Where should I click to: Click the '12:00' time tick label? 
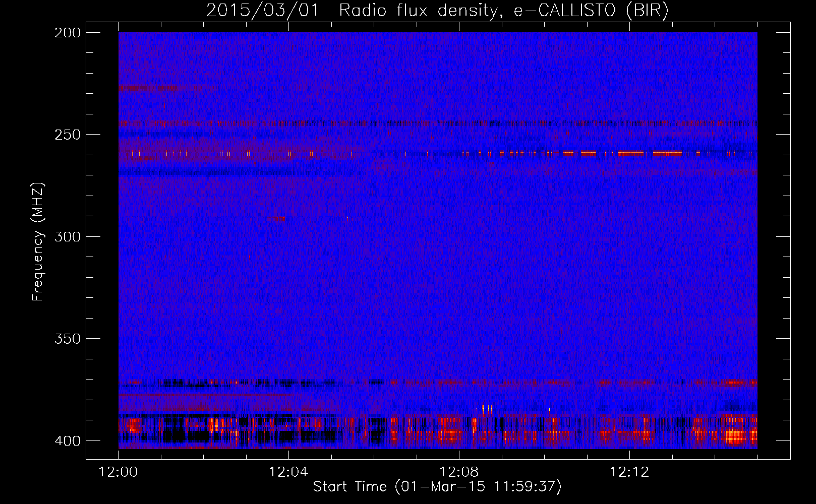tap(118, 472)
